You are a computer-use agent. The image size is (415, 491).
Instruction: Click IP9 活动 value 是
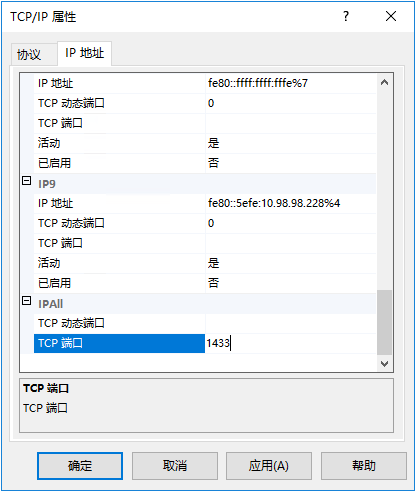290,263
